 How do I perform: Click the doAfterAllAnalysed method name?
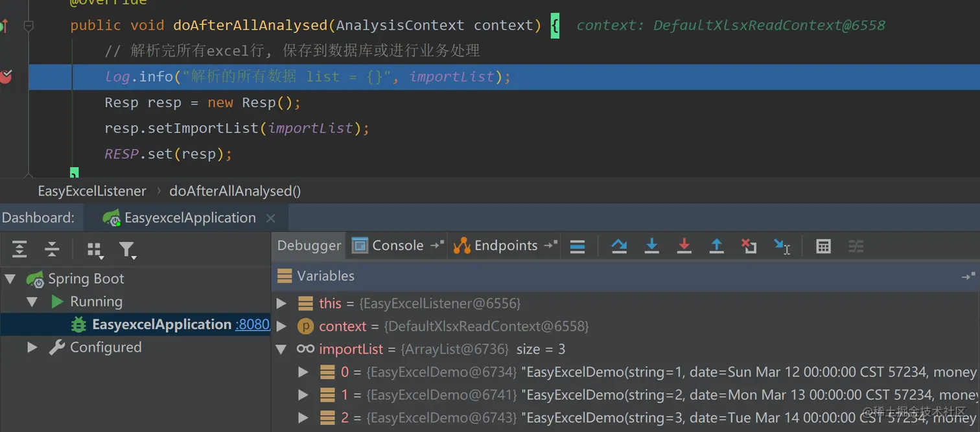250,26
